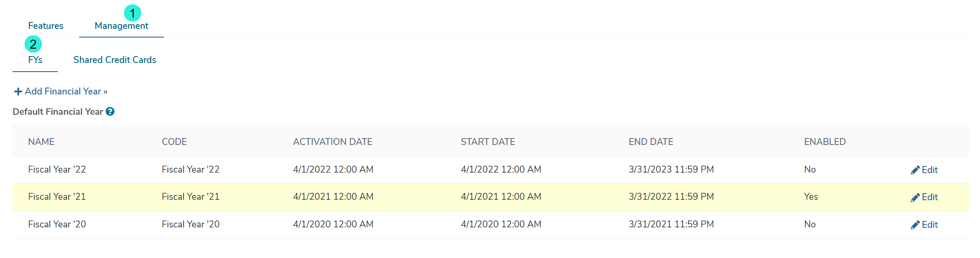
Task: Click the ENABLED column header
Action: (825, 142)
